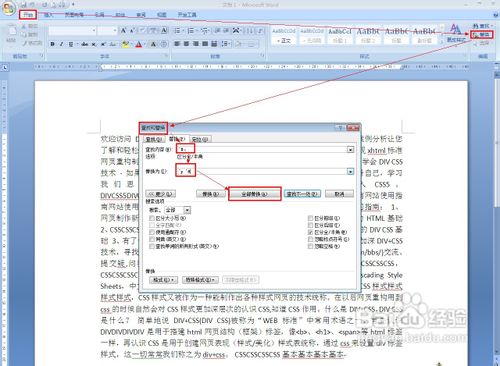This screenshot has height=366, width=500.
Task: Click the Replace All button
Action: 255,194
